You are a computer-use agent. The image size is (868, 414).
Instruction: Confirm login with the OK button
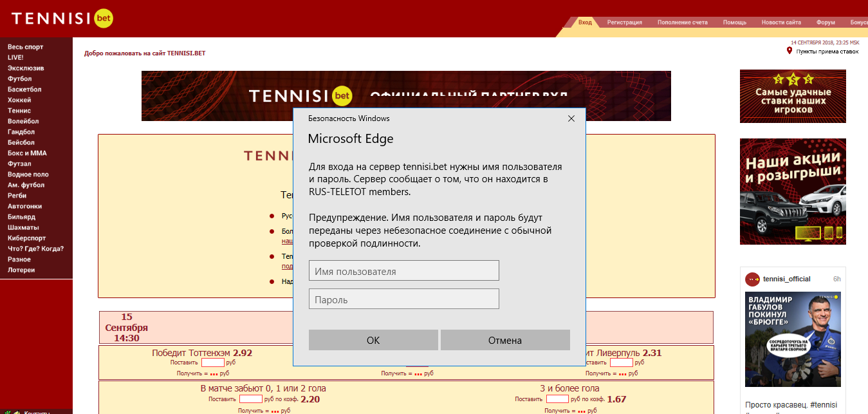coord(373,340)
